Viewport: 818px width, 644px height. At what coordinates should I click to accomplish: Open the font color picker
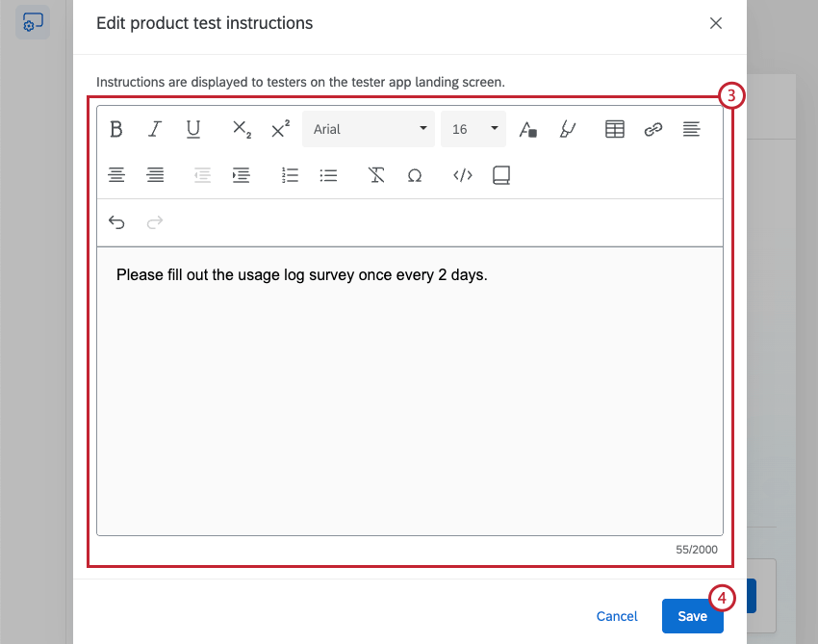[527, 128]
